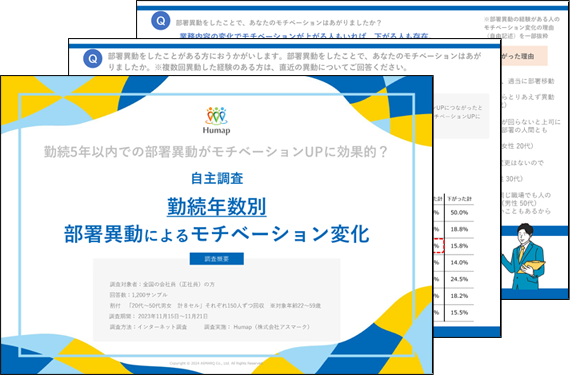
Task: Click the 調査期間 line in overview box
Action: pos(159,316)
